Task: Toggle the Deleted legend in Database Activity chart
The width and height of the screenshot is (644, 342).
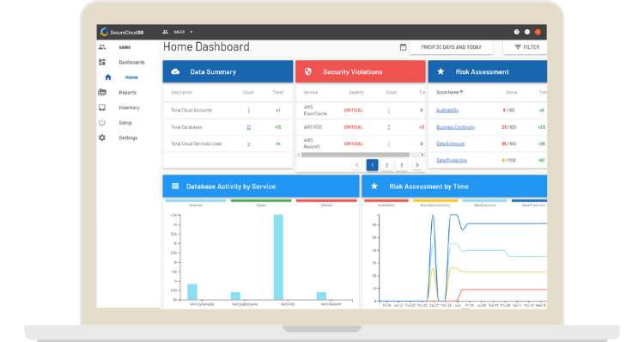Action: tap(326, 203)
